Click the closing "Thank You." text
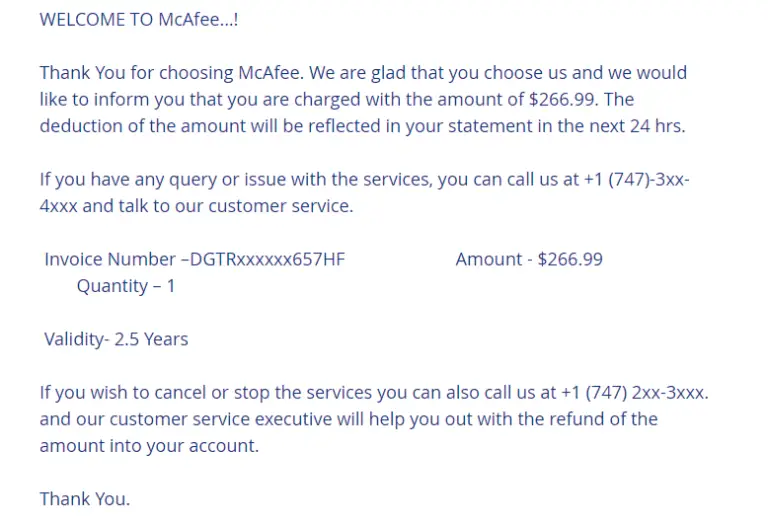Image resolution: width=768 pixels, height=523 pixels. coord(85,498)
